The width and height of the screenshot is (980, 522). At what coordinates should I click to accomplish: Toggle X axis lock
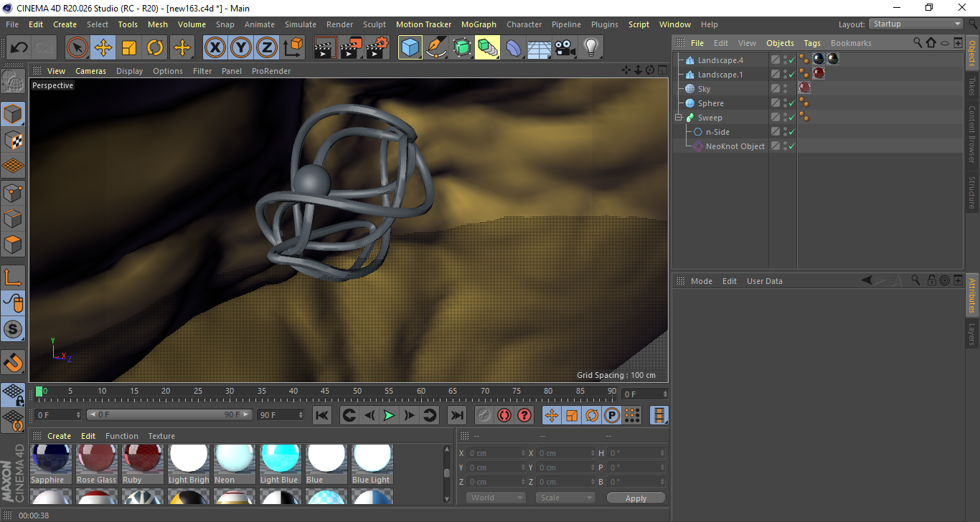tap(215, 48)
